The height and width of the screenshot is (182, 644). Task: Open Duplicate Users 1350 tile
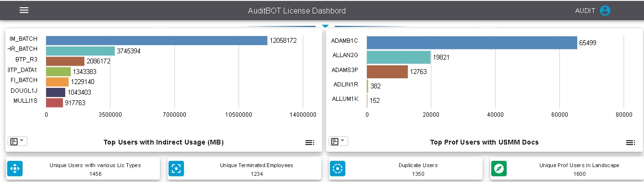(x=406, y=169)
